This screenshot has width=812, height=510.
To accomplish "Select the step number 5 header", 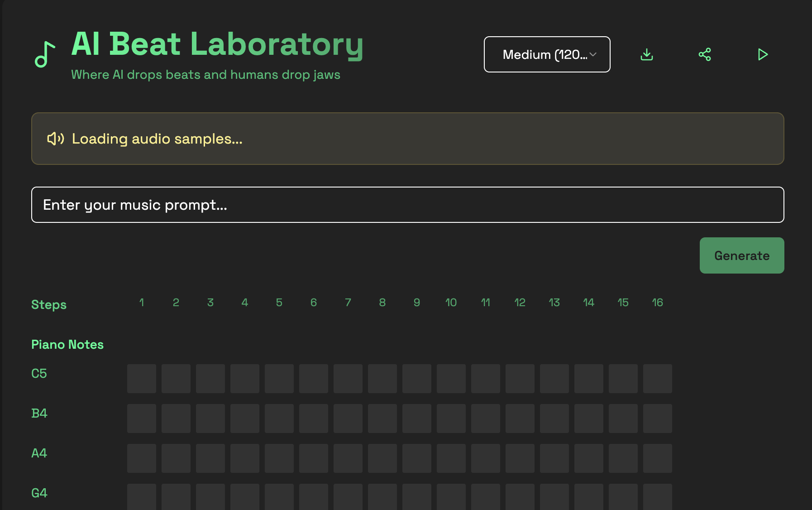I will pyautogui.click(x=279, y=302).
